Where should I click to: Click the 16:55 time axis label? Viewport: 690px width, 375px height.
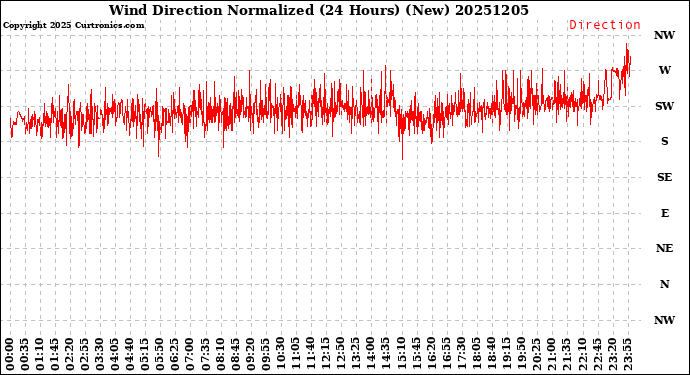(446, 355)
